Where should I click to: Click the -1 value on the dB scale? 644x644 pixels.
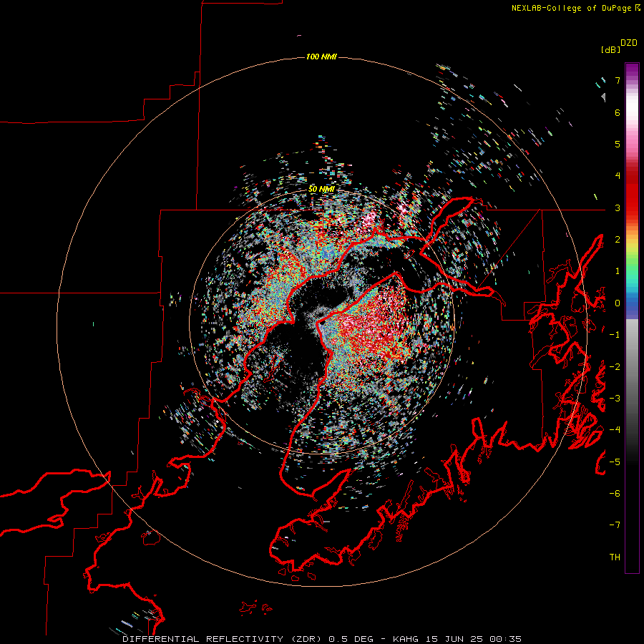coord(615,335)
